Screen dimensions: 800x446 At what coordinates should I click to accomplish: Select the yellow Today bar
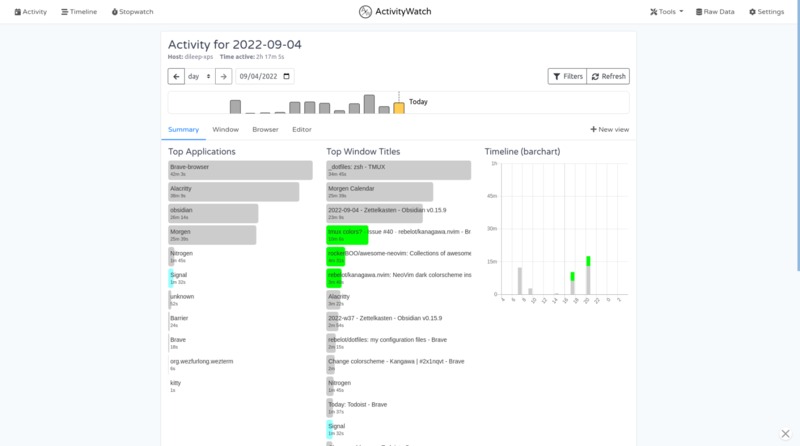(399, 108)
